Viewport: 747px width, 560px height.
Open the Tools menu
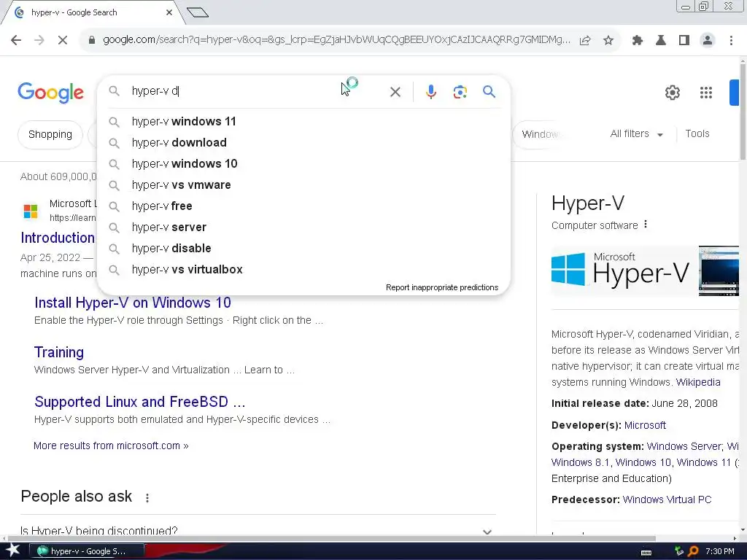point(697,134)
